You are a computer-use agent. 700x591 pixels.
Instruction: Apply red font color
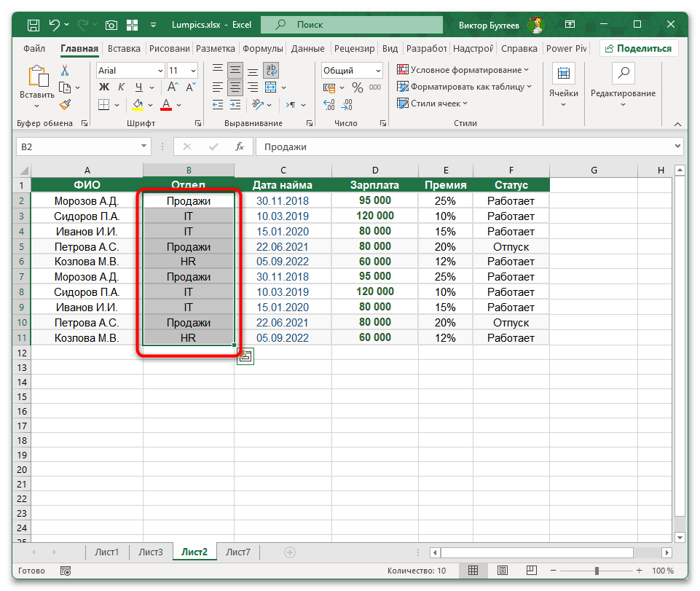[166, 105]
